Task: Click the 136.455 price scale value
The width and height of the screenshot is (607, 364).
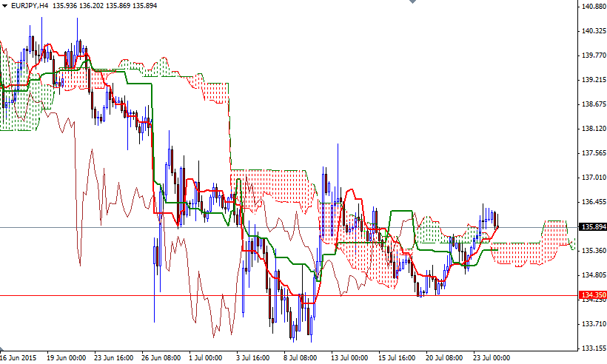Action: point(594,201)
